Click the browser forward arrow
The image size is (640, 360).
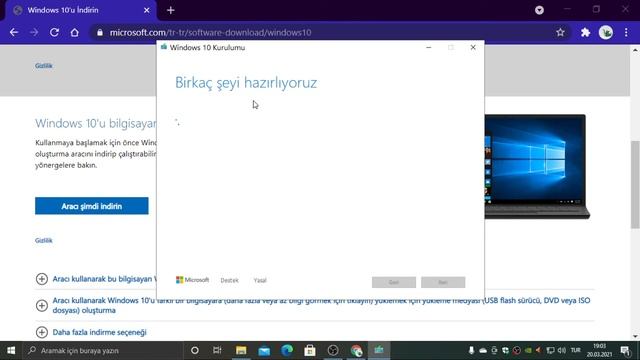coord(34,33)
